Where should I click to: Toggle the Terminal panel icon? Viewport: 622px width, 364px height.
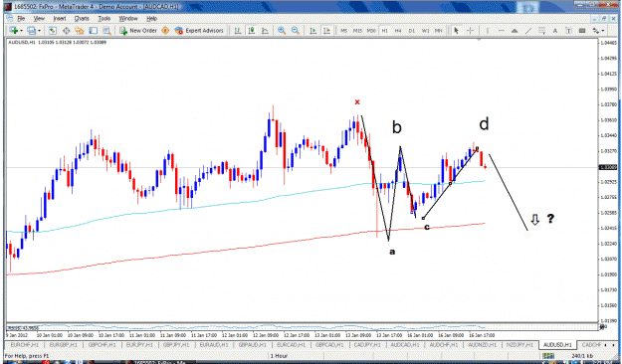(94, 31)
